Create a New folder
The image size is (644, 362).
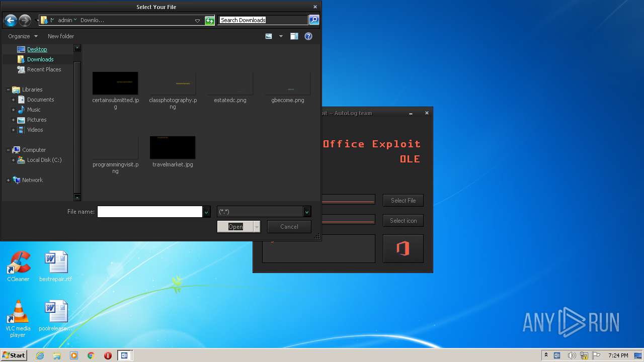(x=61, y=36)
